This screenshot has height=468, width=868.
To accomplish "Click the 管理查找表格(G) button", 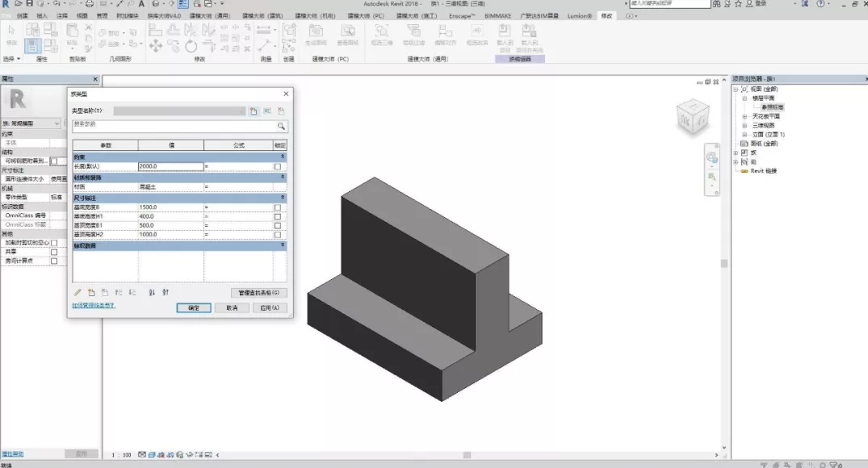I will click(258, 293).
